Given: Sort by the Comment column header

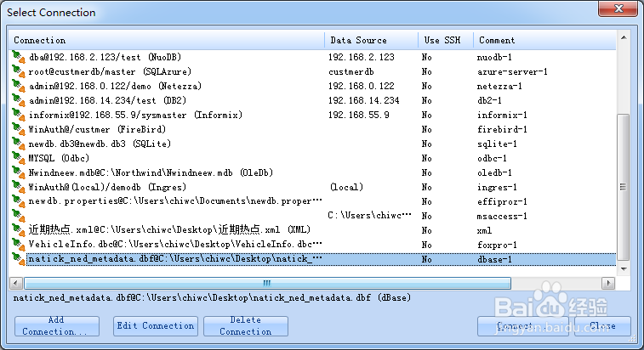Looking at the screenshot, I should (x=544, y=40).
